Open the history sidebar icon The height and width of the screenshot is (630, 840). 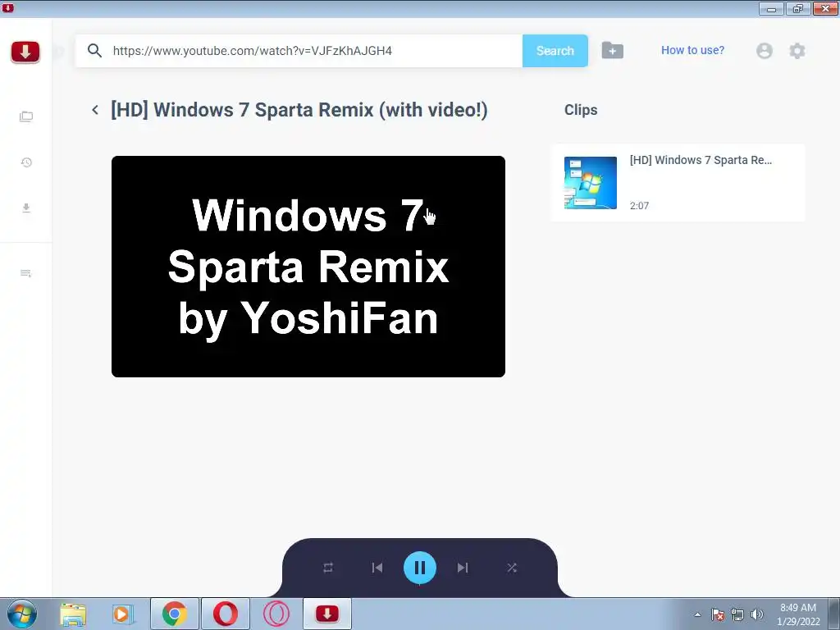tap(26, 162)
